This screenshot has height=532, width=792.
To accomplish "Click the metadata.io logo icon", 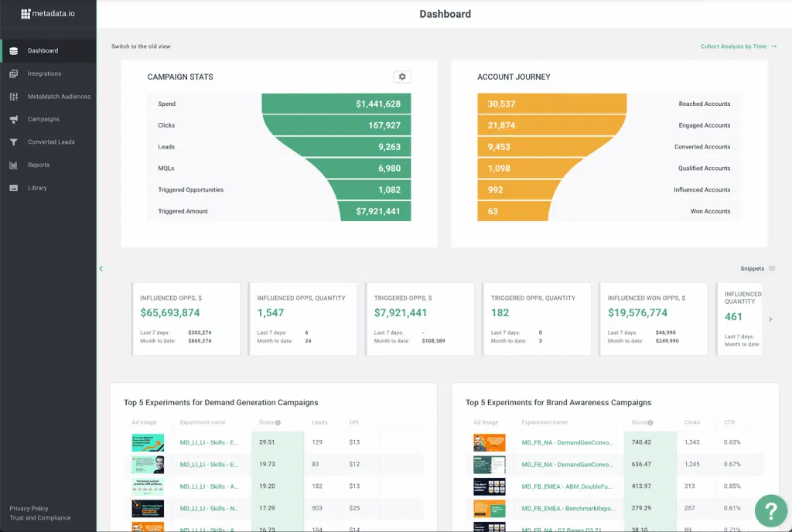I will [26, 13].
